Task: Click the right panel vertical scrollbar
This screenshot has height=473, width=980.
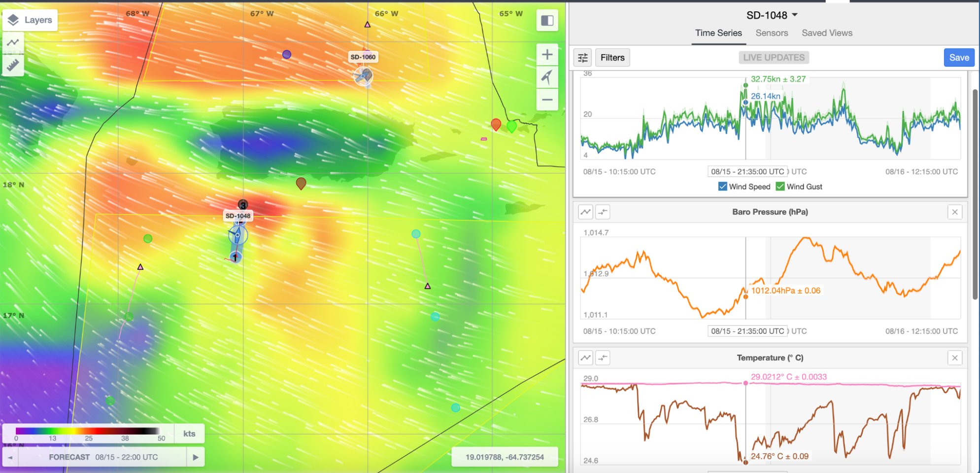Action: (975, 194)
